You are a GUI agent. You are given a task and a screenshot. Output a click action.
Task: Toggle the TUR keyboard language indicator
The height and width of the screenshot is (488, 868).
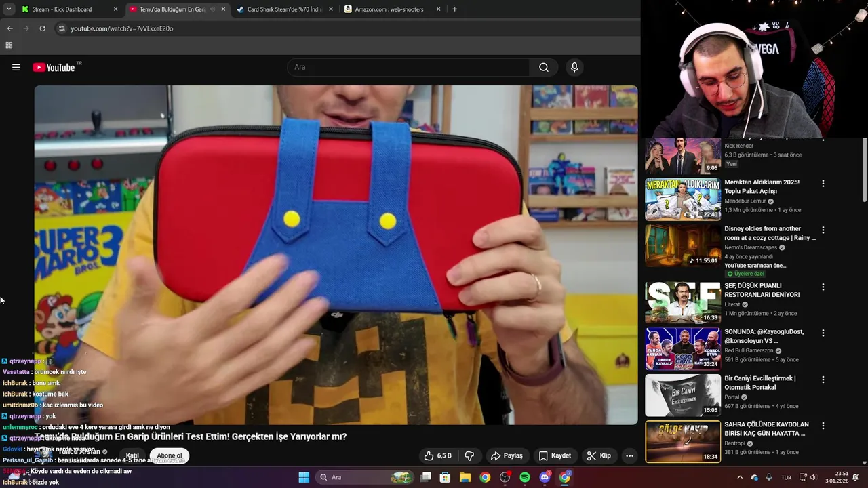pyautogui.click(x=786, y=477)
